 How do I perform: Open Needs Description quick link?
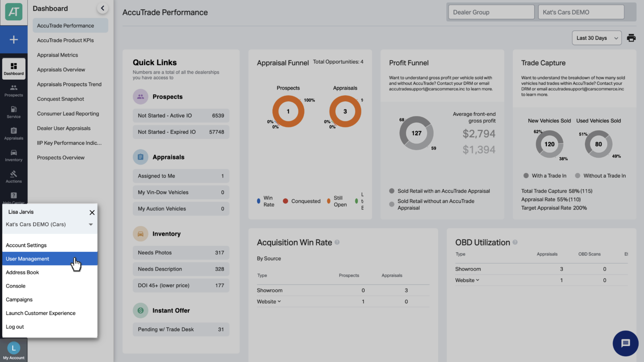tap(181, 269)
